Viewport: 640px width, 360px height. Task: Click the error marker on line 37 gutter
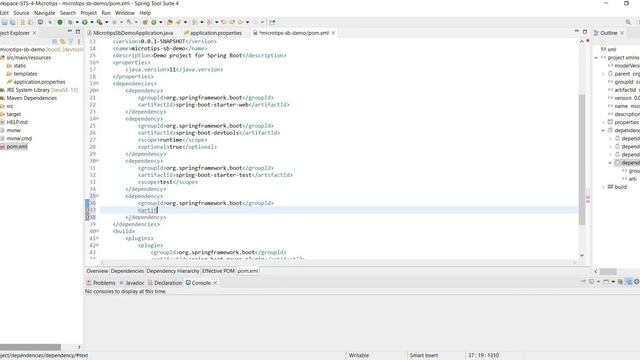(87, 210)
